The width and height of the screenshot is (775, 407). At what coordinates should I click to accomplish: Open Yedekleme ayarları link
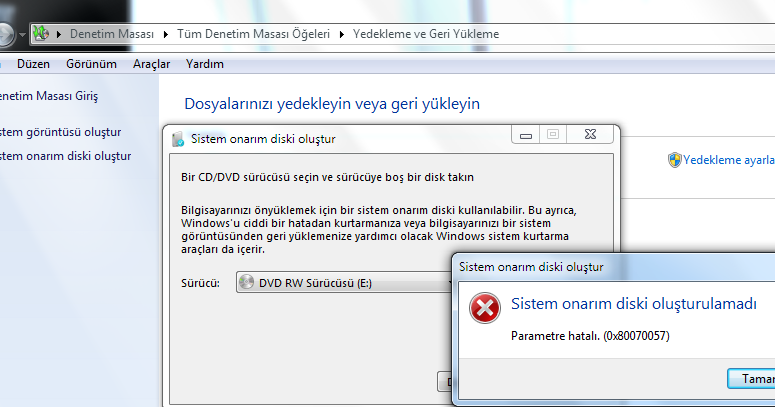tap(729, 160)
